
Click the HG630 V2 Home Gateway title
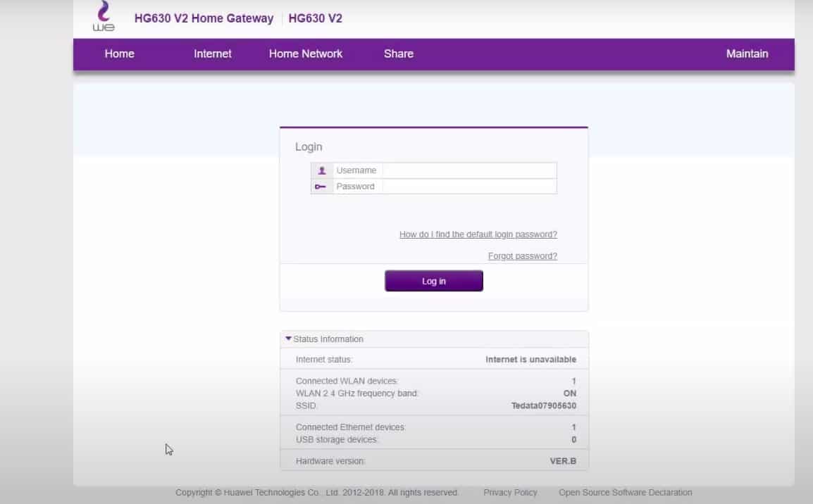pos(204,19)
